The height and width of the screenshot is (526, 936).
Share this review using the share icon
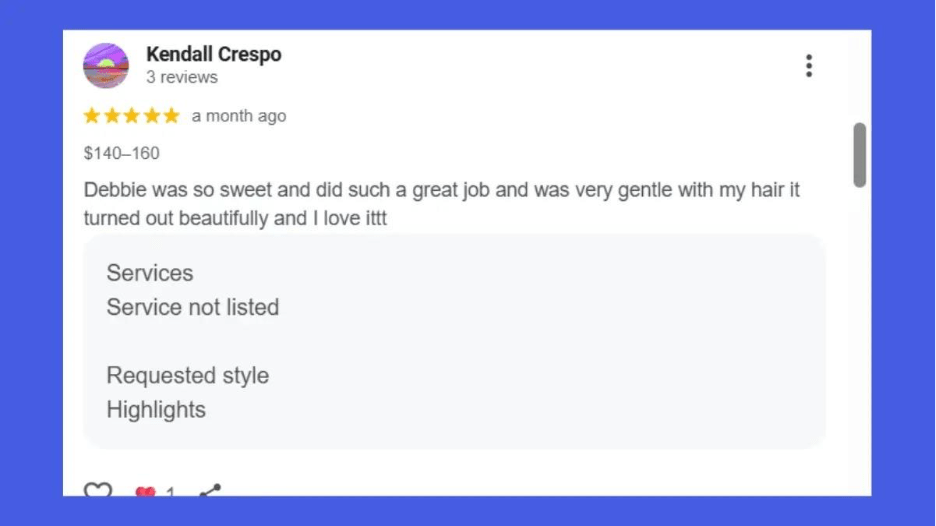click(x=210, y=491)
